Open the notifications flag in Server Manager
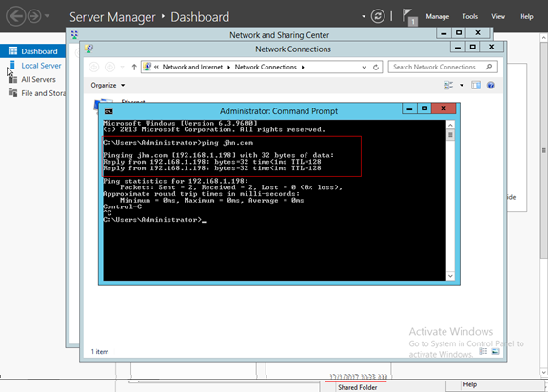Viewport: 552px width, 392px height. (x=409, y=17)
